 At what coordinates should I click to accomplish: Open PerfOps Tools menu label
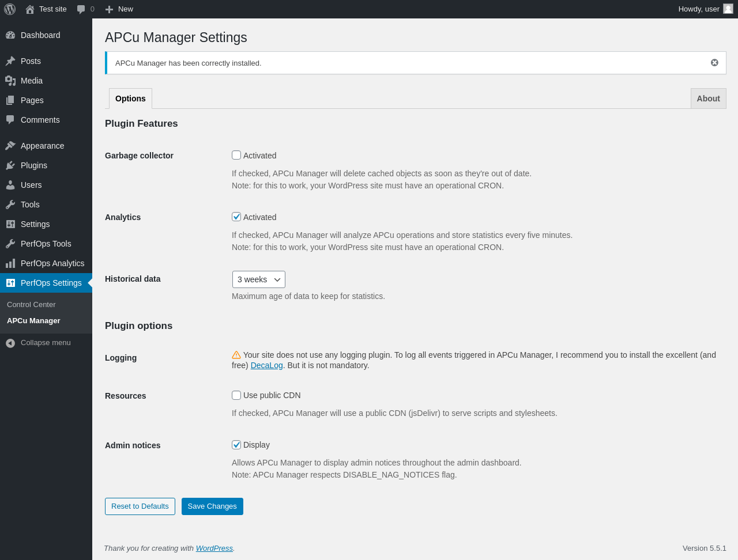point(46,244)
